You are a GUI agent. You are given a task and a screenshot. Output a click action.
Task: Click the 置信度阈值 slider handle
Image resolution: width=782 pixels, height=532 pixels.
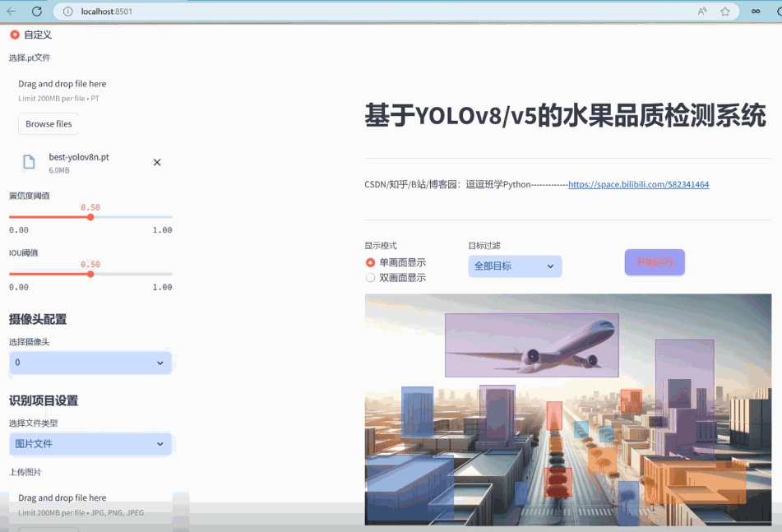pos(90,217)
